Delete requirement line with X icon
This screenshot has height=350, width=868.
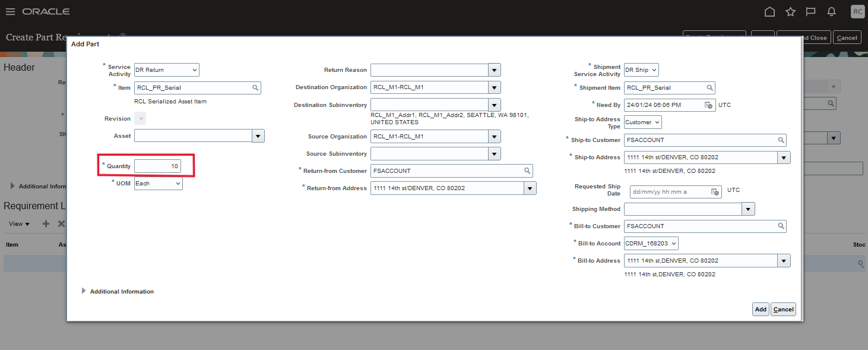pos(61,224)
